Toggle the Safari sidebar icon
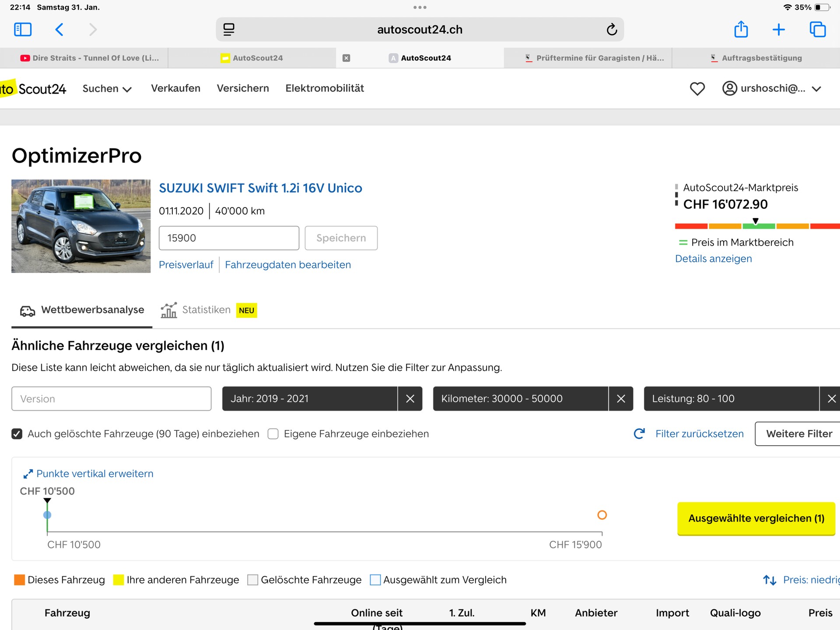The width and height of the screenshot is (840, 630). point(23,29)
